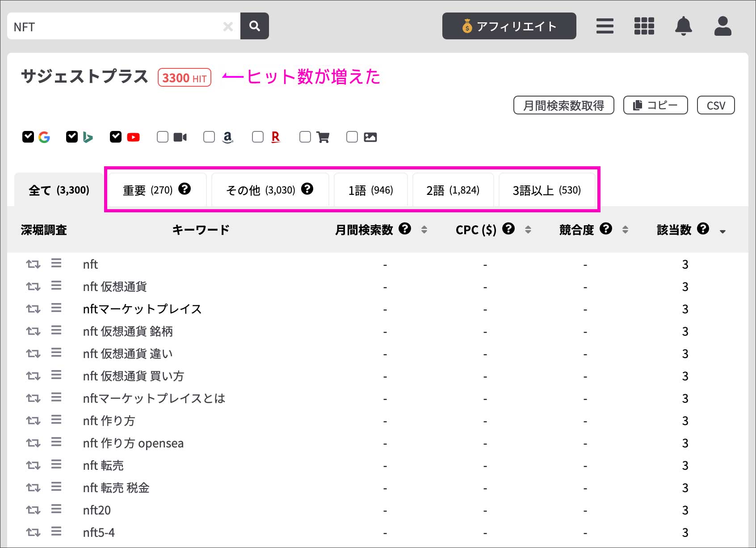Clear the NFT search text
The height and width of the screenshot is (548, 756).
(x=228, y=27)
